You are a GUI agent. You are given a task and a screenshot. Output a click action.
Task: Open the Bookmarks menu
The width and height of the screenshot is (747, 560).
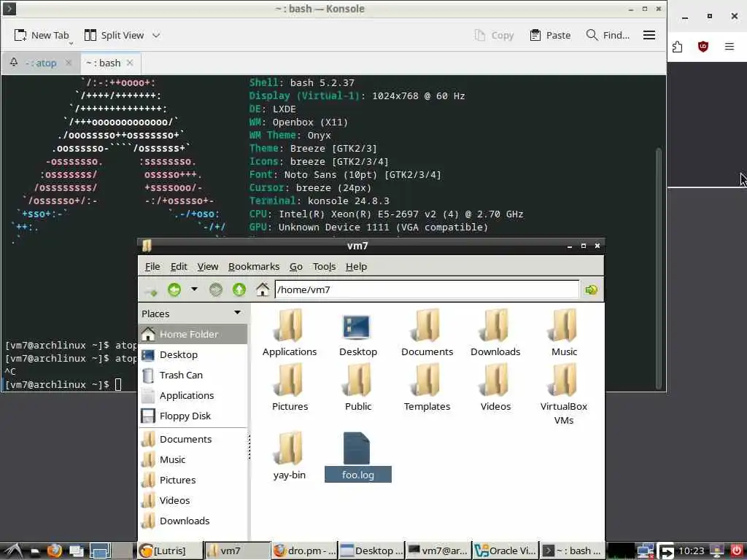click(254, 267)
